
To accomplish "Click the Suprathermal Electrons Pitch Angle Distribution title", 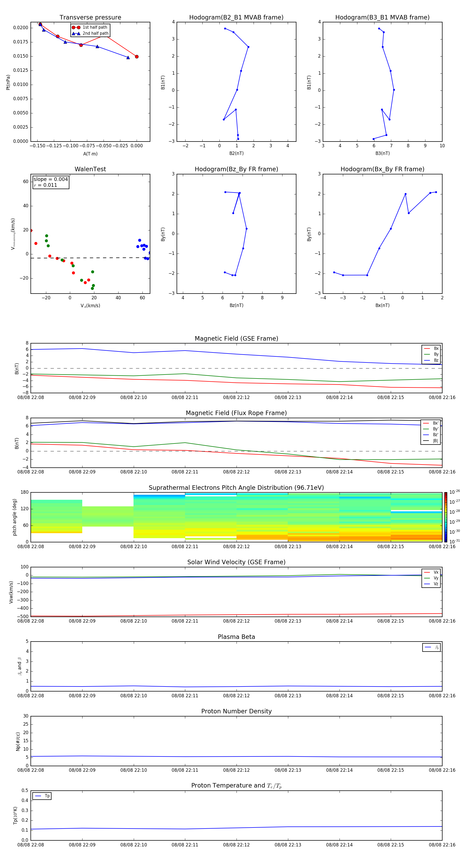I will (x=236, y=488).
